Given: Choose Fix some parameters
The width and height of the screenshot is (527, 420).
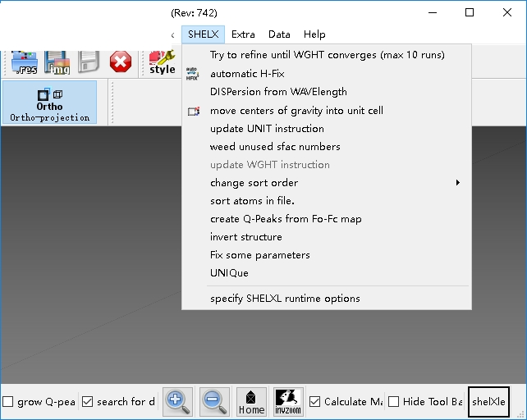Looking at the screenshot, I should (x=327, y=255).
